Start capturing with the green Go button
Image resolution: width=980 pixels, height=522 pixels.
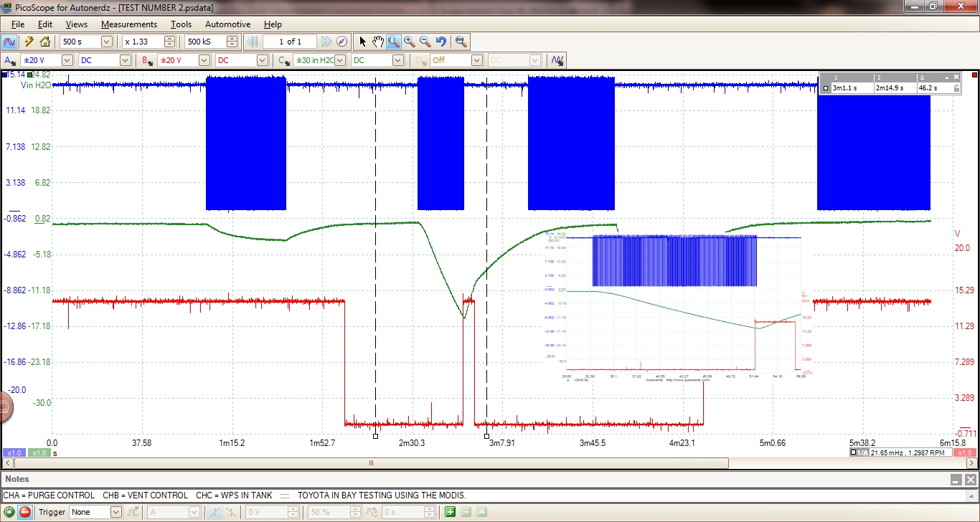(9, 512)
